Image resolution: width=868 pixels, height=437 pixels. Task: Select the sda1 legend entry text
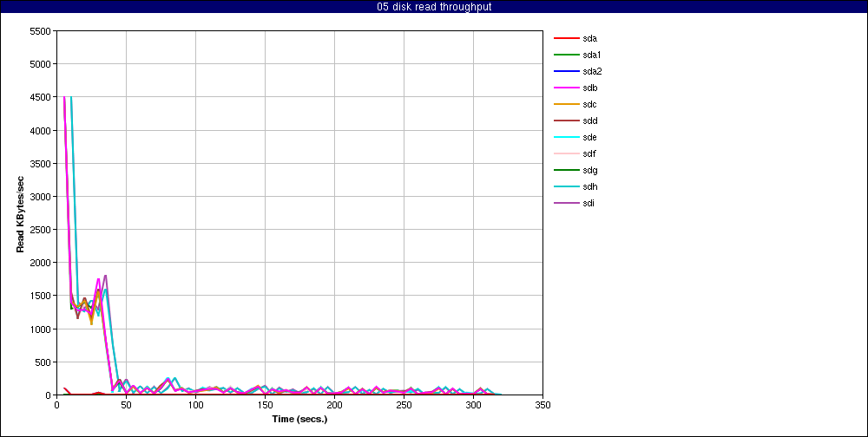[591, 55]
